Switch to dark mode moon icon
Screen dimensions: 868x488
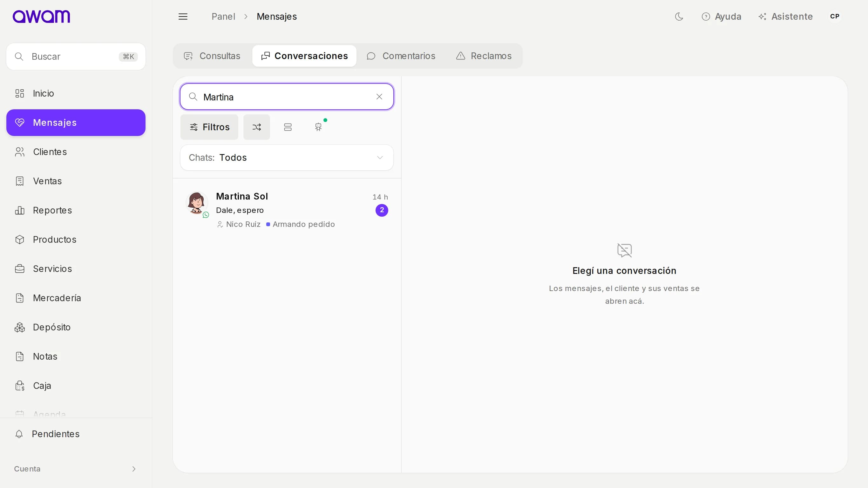[x=679, y=17]
